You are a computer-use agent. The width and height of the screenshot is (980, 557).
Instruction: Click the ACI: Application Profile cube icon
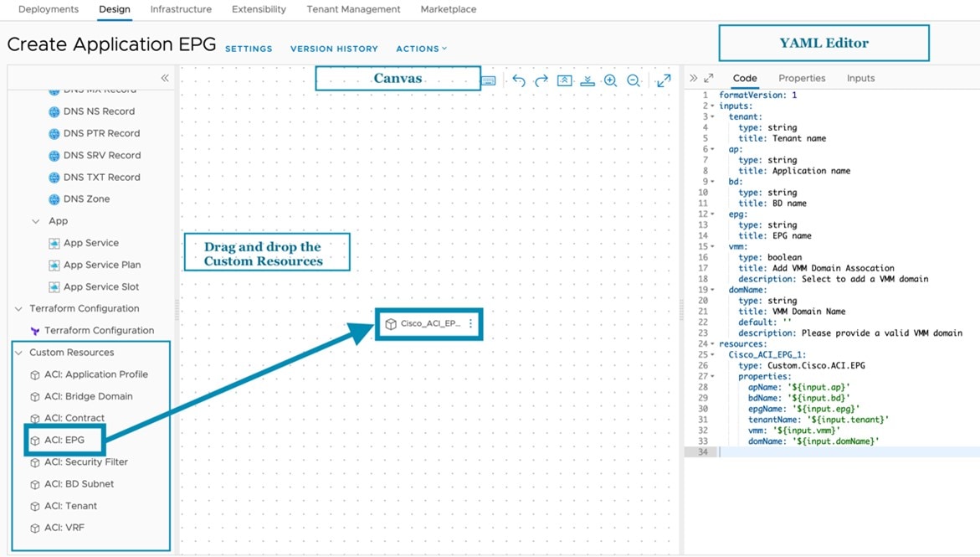coord(35,375)
